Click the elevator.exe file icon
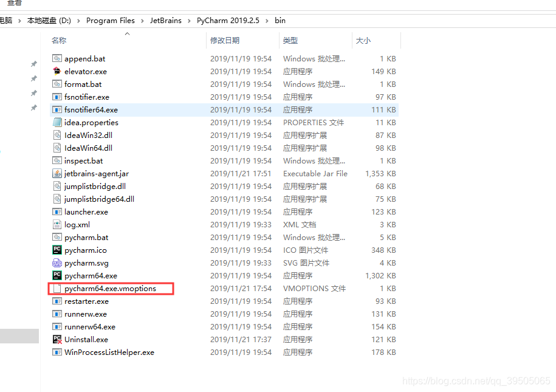The height and width of the screenshot is (392, 556). click(57, 71)
